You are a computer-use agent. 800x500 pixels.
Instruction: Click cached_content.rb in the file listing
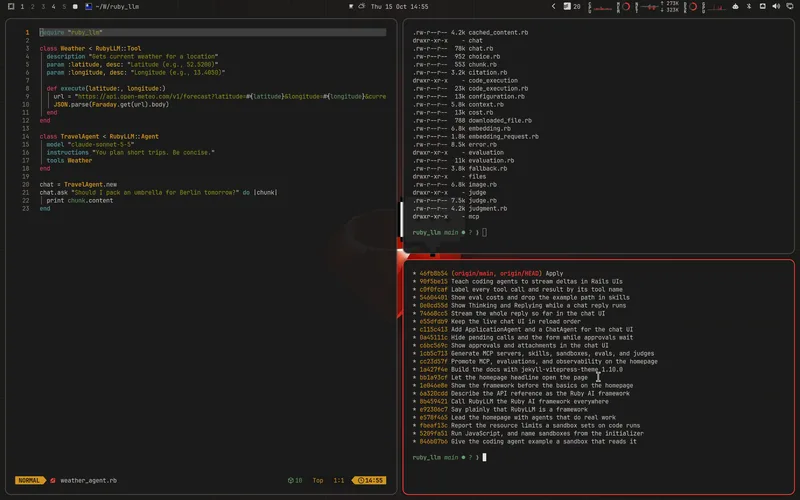(x=498, y=32)
